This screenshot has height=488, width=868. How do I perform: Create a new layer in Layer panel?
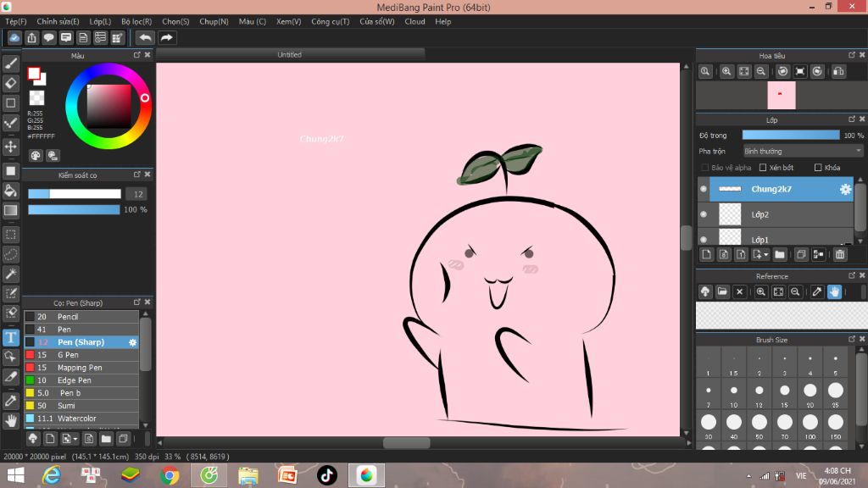(x=706, y=254)
